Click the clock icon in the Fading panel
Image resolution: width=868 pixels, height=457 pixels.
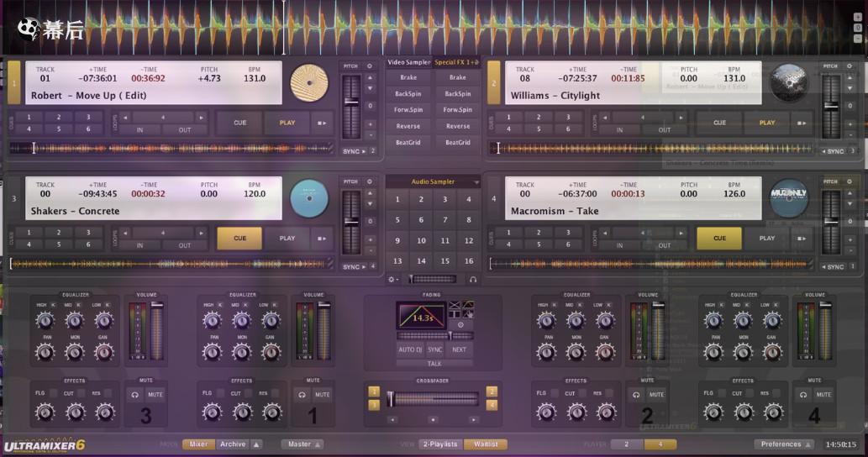tap(460, 325)
